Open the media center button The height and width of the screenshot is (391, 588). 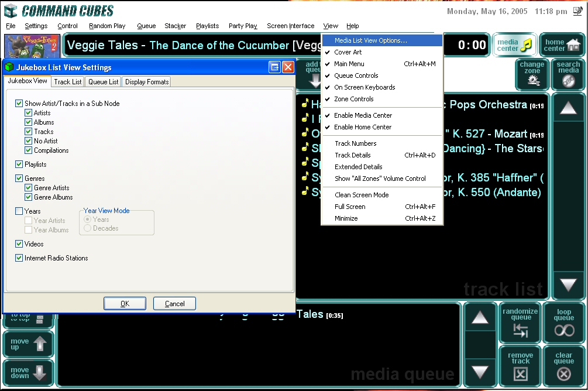coord(514,45)
